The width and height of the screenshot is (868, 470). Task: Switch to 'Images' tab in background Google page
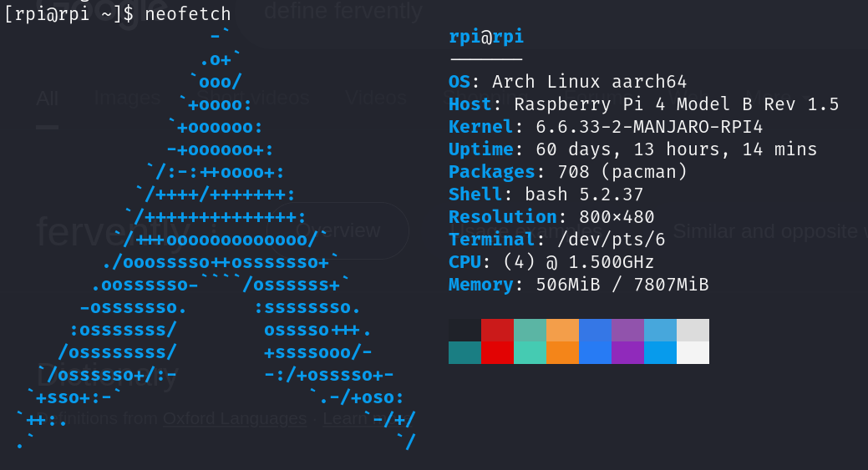(127, 99)
